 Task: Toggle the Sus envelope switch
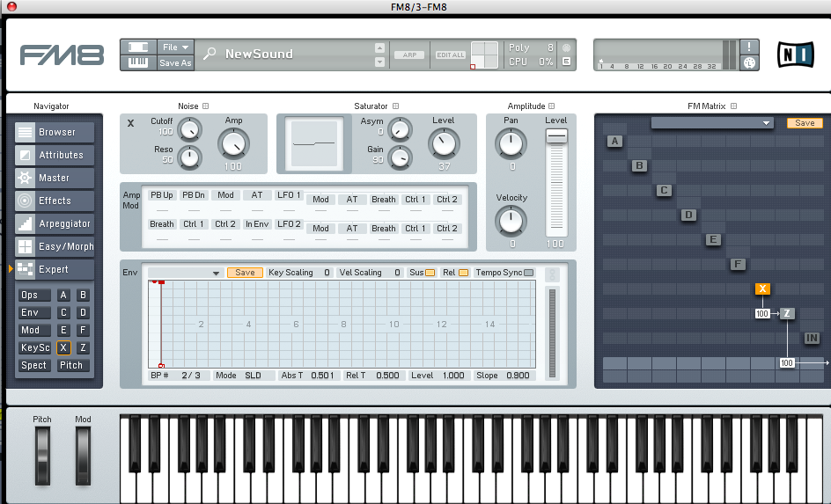click(430, 273)
